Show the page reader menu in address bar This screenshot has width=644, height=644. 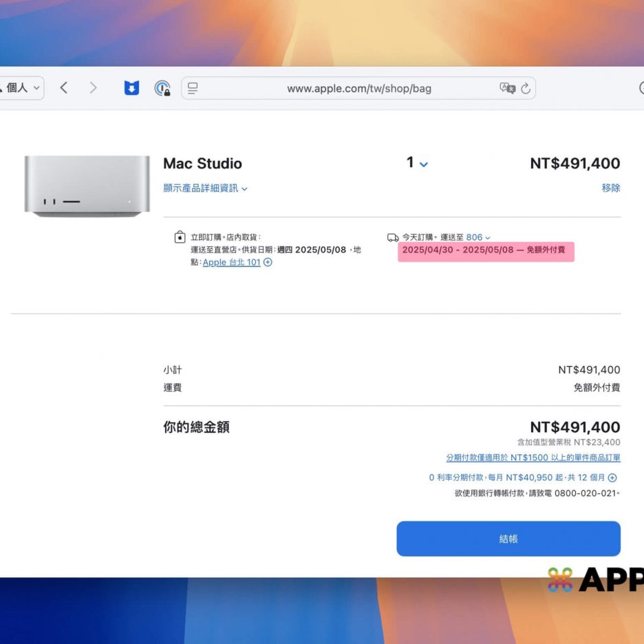coord(193,88)
